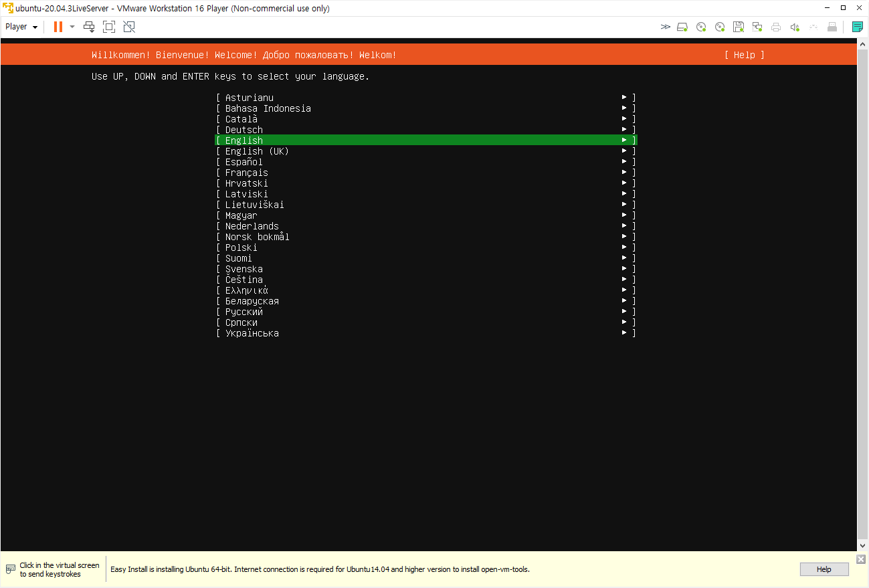This screenshot has height=588, width=869.
Task: Select Українська language
Action: coord(426,333)
